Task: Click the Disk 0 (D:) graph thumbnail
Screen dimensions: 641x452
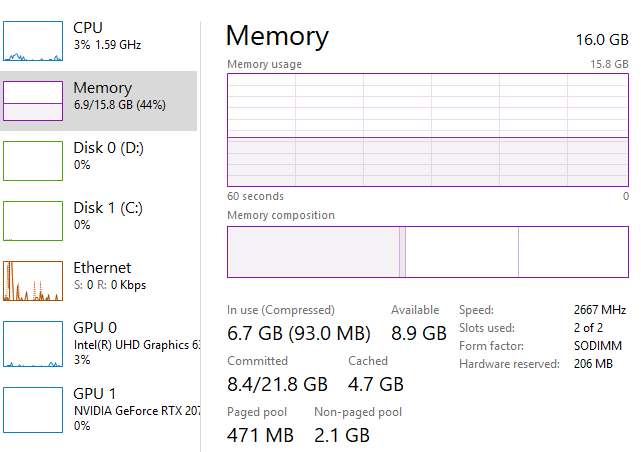Action: [x=33, y=160]
